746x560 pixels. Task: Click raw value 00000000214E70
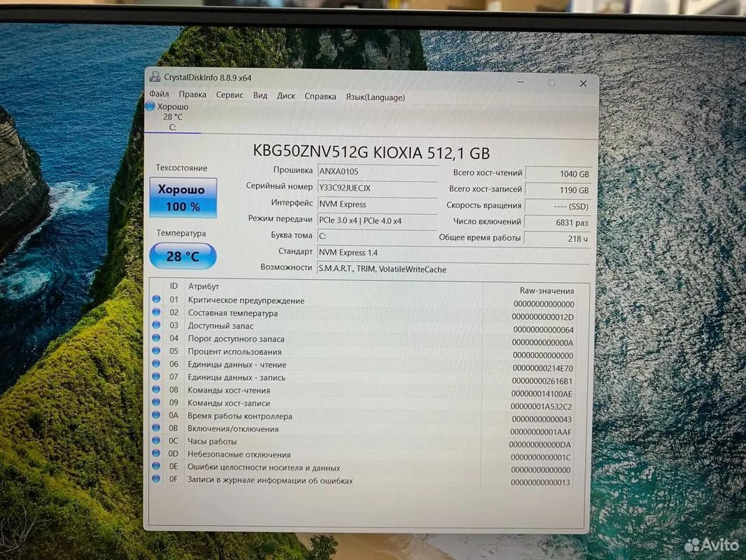point(543,368)
